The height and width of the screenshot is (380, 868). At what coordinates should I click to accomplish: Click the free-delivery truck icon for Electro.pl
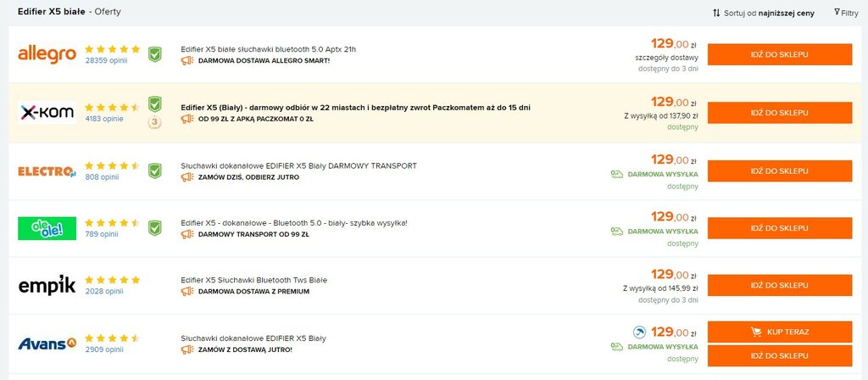click(x=617, y=174)
